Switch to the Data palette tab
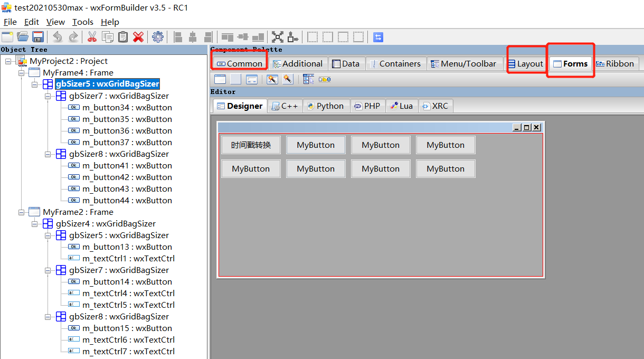The height and width of the screenshot is (359, 644). click(346, 63)
